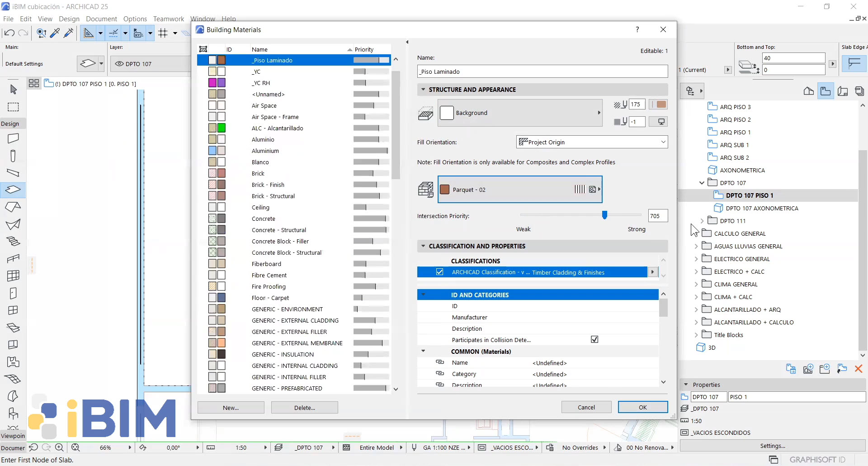This screenshot has width=868, height=466.
Task: Click the material Name input field
Action: pos(542,71)
